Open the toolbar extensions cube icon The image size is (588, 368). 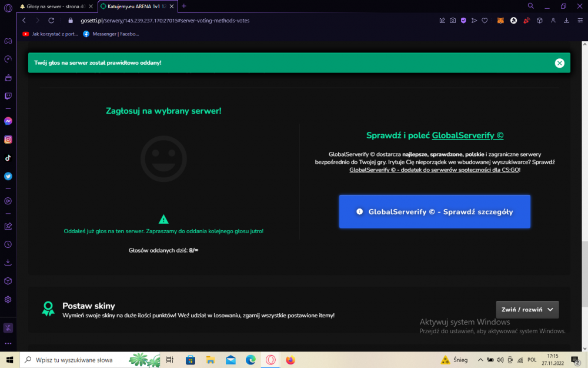540,21
